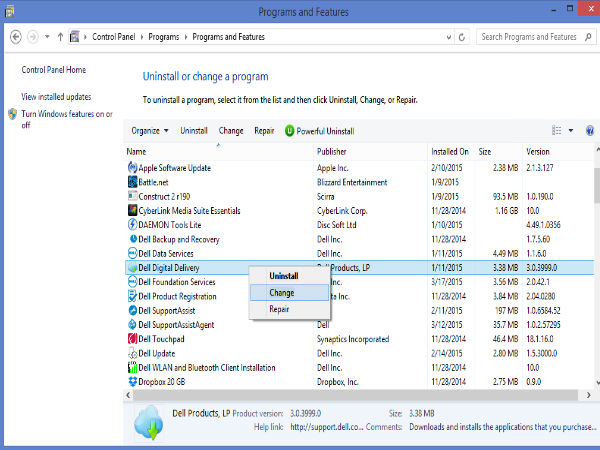Click the change view layout icon
Viewport: 600px width, 450px height.
click(x=557, y=130)
